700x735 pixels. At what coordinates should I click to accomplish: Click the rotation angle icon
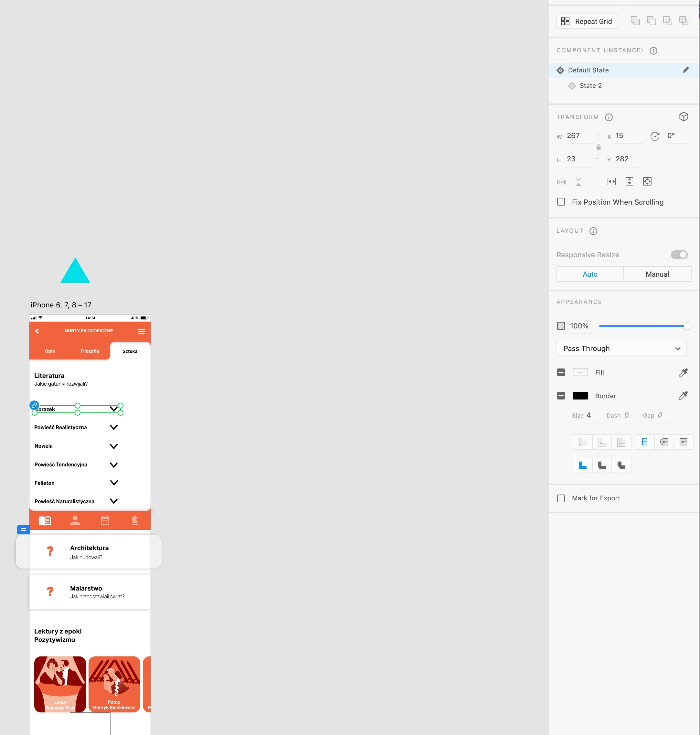click(654, 136)
